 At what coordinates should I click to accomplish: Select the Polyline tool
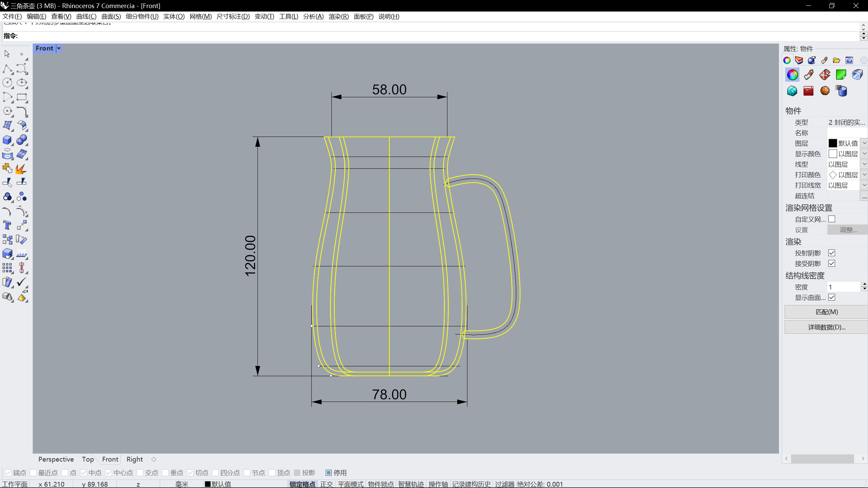[7, 69]
